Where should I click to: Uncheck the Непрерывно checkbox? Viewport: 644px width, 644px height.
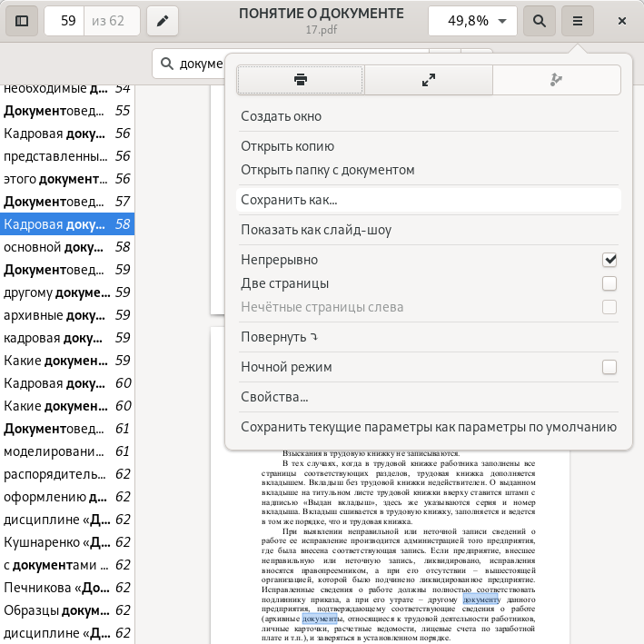[x=609, y=260]
